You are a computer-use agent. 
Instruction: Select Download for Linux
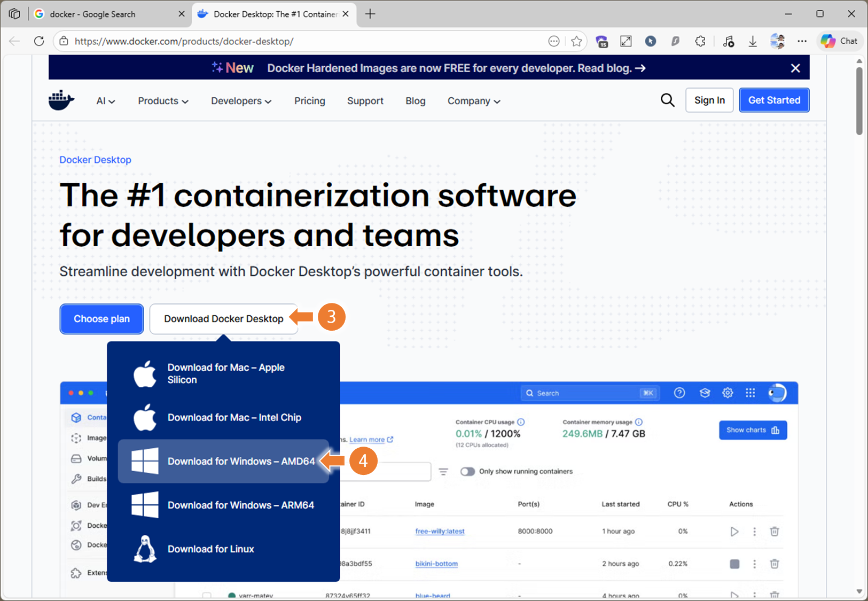tap(223, 549)
